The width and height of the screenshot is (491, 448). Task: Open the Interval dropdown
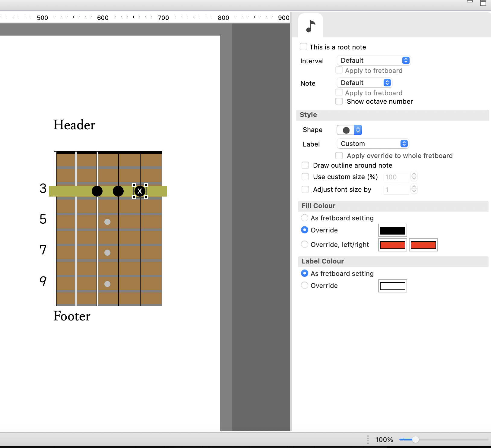pos(374,60)
